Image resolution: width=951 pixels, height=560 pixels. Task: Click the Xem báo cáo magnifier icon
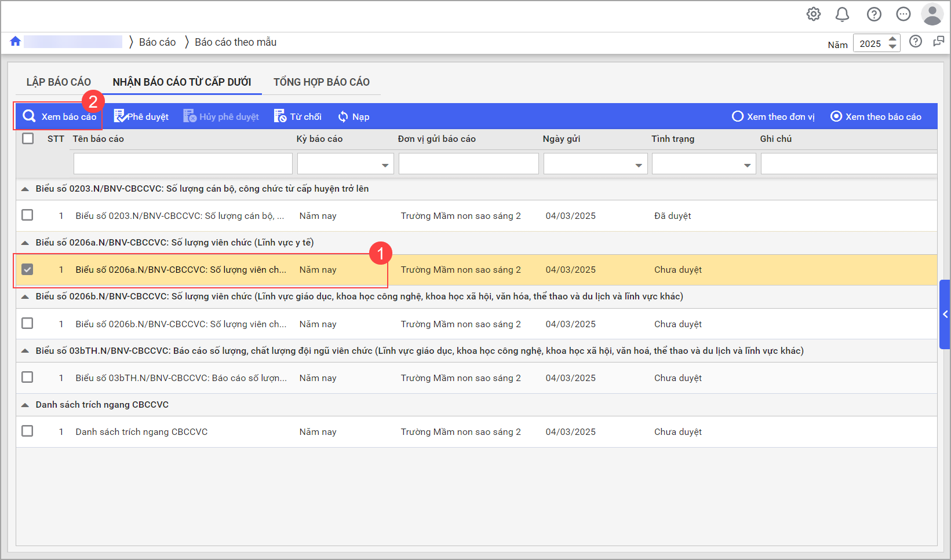click(x=29, y=116)
